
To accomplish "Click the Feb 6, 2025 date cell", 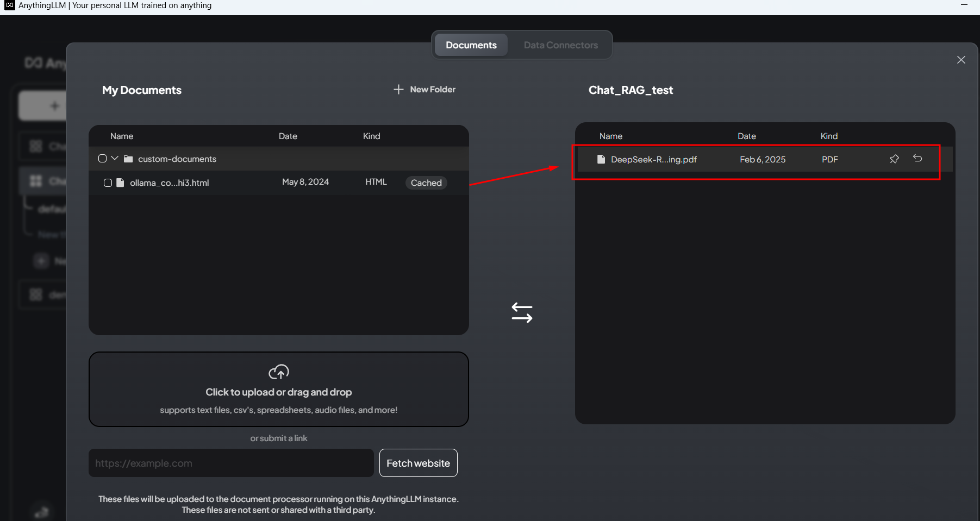I will 763,159.
